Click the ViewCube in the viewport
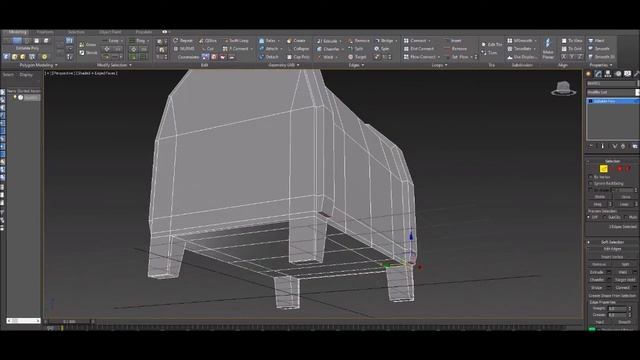 563,88
